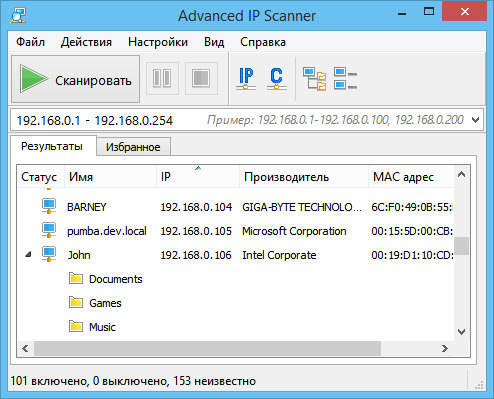Image resolution: width=494 pixels, height=399 pixels.
Task: Open the IP range history dropdown
Action: tap(476, 120)
